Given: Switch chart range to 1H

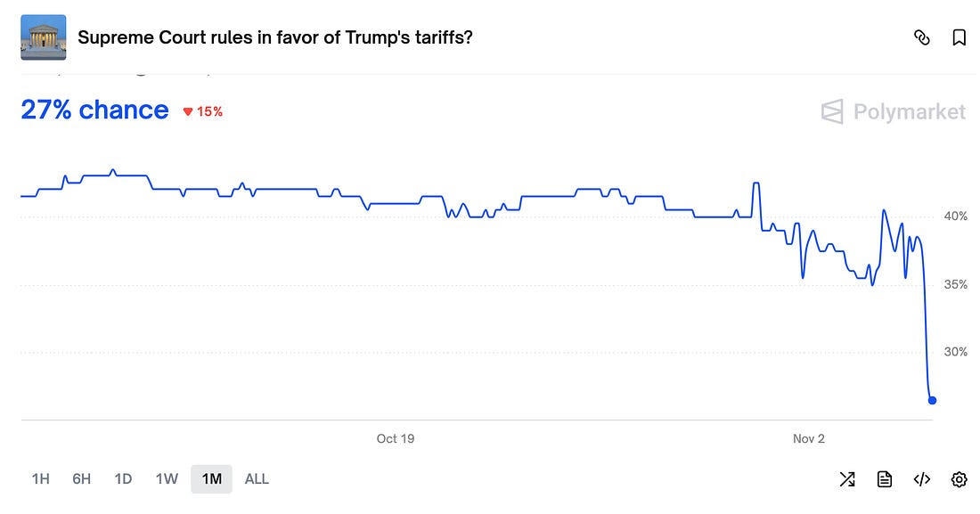Looking at the screenshot, I should (41, 479).
